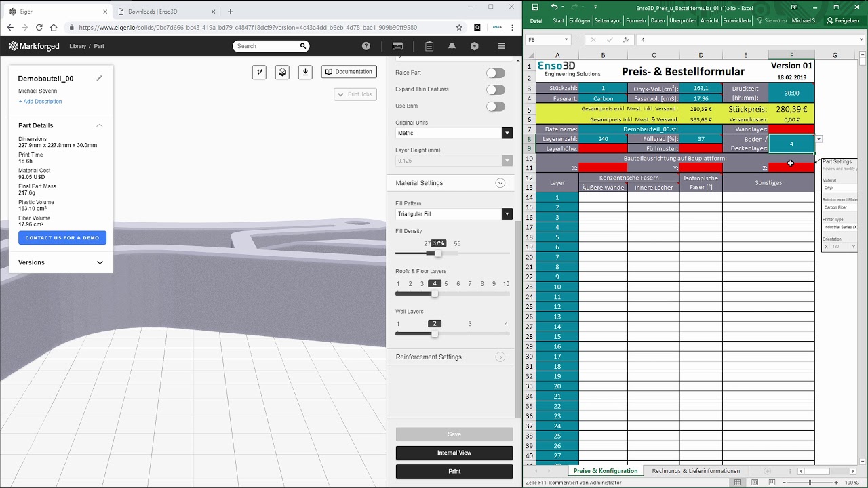Open the Excel Einfügen ribbon tab
Screen dimensions: 868x488
(x=579, y=21)
